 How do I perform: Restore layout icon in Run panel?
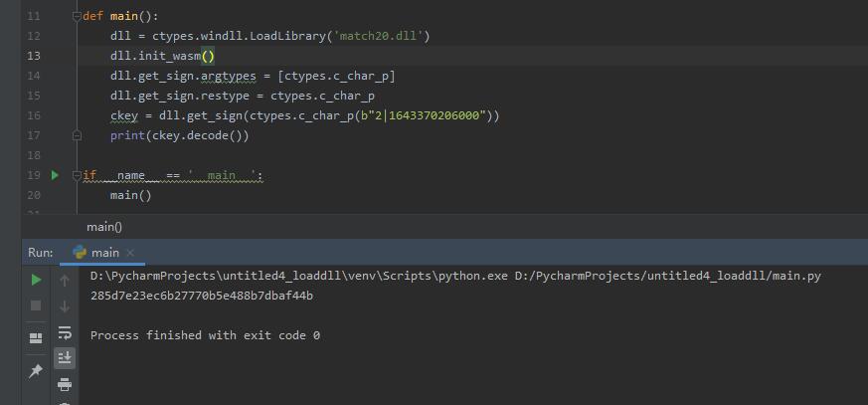(36, 338)
